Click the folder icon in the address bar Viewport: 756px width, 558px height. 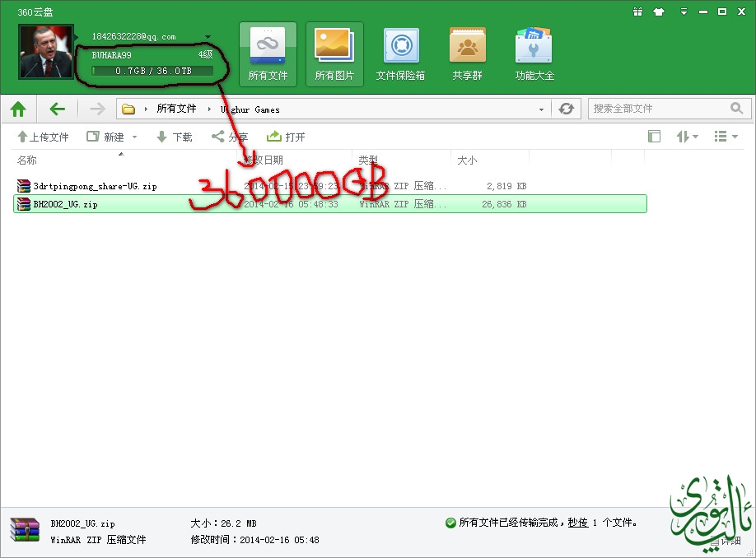tap(128, 109)
